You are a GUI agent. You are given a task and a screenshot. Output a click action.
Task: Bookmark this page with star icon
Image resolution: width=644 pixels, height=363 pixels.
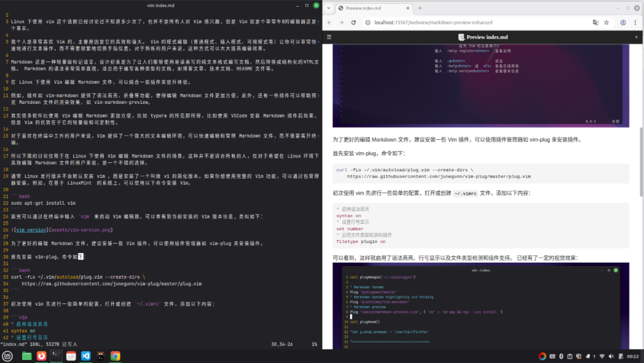point(606,23)
